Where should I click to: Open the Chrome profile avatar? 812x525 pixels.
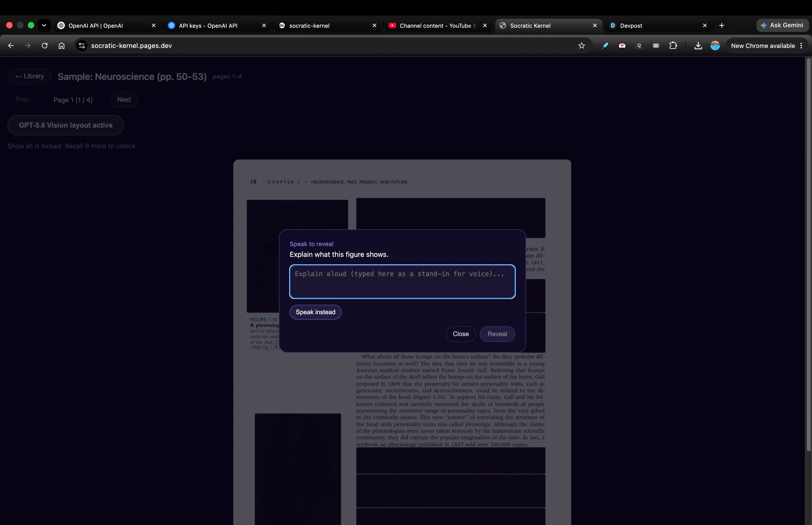tap(715, 46)
